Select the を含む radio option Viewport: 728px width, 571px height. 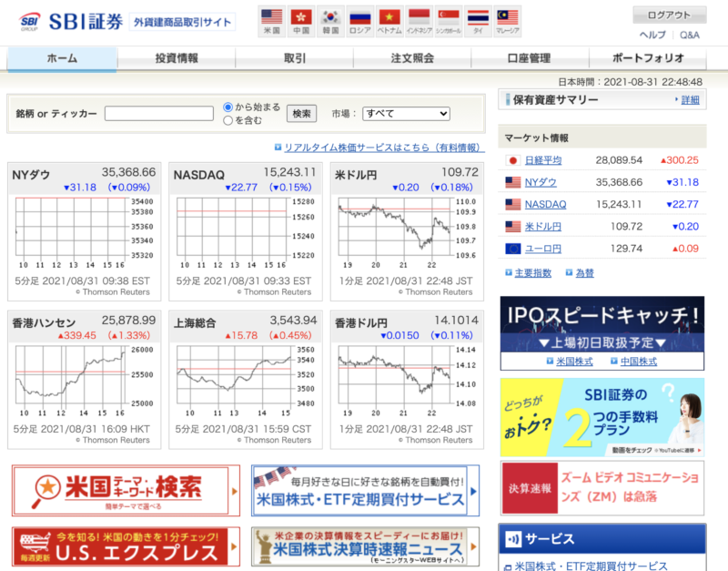click(227, 120)
